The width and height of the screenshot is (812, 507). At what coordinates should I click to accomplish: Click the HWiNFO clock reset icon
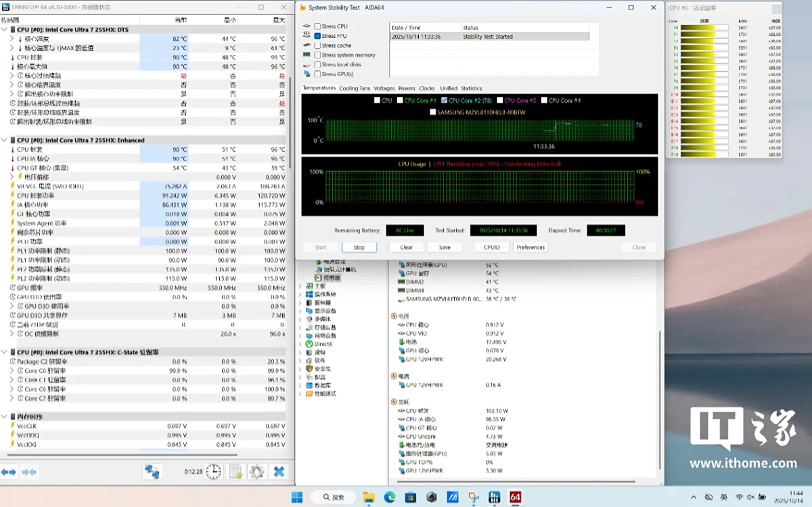pyautogui.click(x=214, y=472)
